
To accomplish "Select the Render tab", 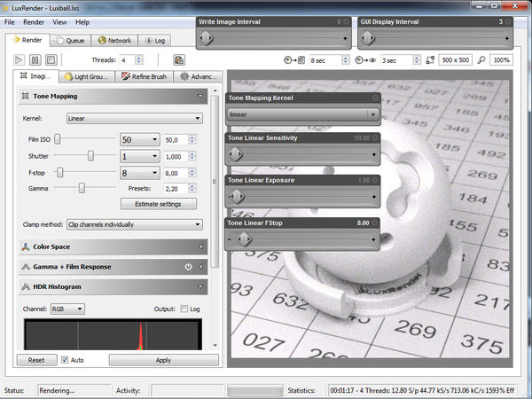I will coord(27,40).
